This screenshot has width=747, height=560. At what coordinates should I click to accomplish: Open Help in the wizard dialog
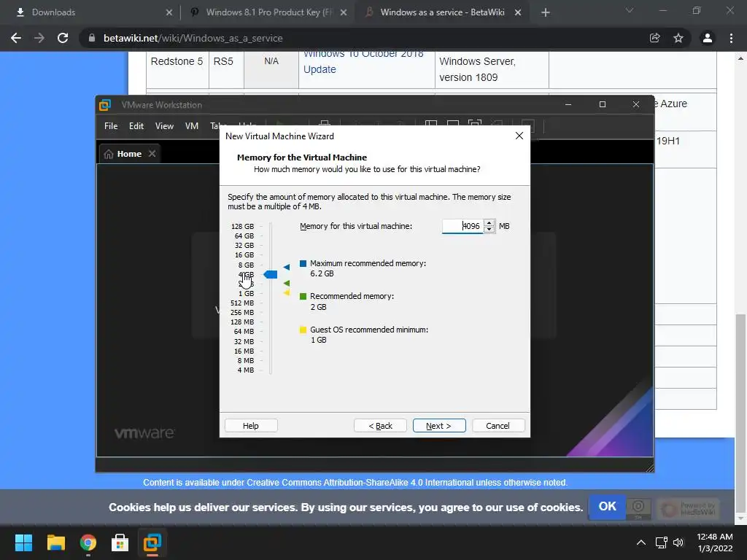pos(251,426)
